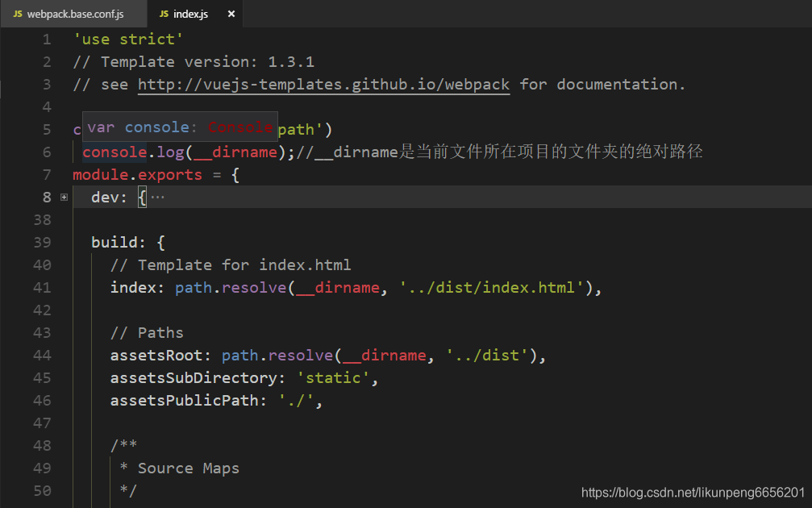This screenshot has width=812, height=508.
Task: Click the assetsRoot property name
Action: 156,356
